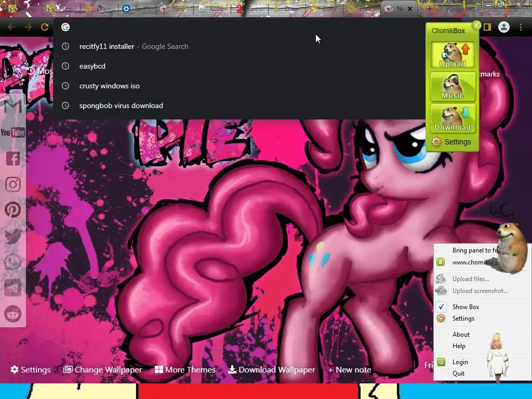Switch to the 'Tech' tab with blue icon
This screenshot has height=399, width=532.
(x=137, y=9)
